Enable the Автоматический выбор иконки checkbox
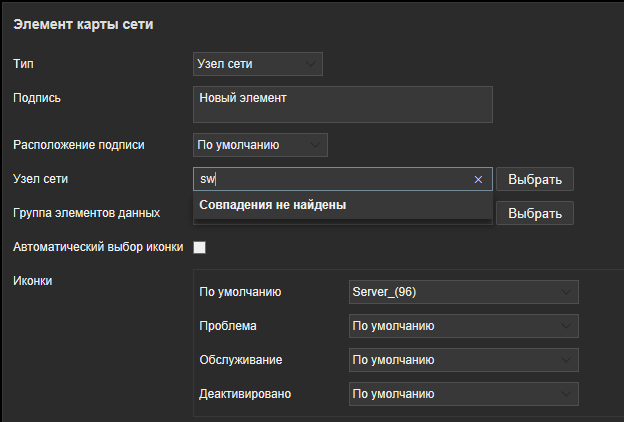This screenshot has width=624, height=422. (199, 247)
